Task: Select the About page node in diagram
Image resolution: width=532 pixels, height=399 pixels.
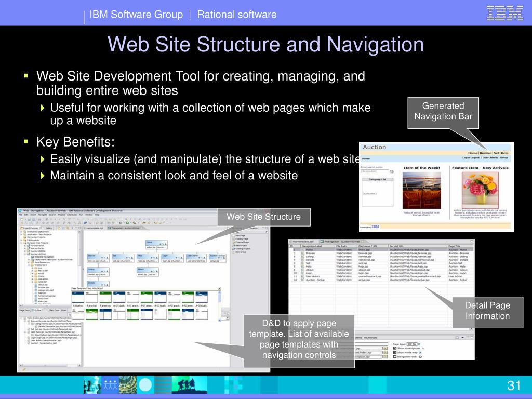Action: 147,271
